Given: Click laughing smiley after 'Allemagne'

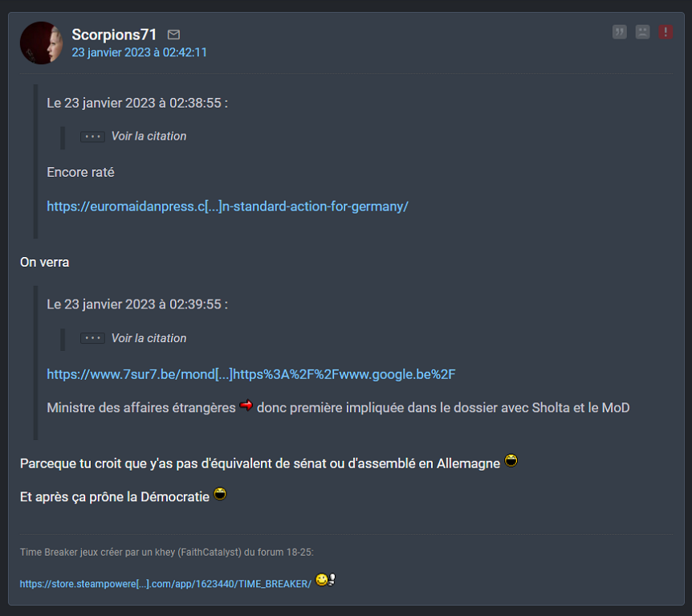Looking at the screenshot, I should click(511, 460).
